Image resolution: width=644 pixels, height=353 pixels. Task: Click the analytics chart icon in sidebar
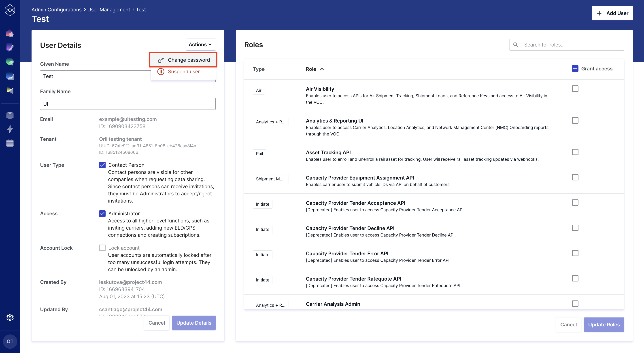point(10,77)
